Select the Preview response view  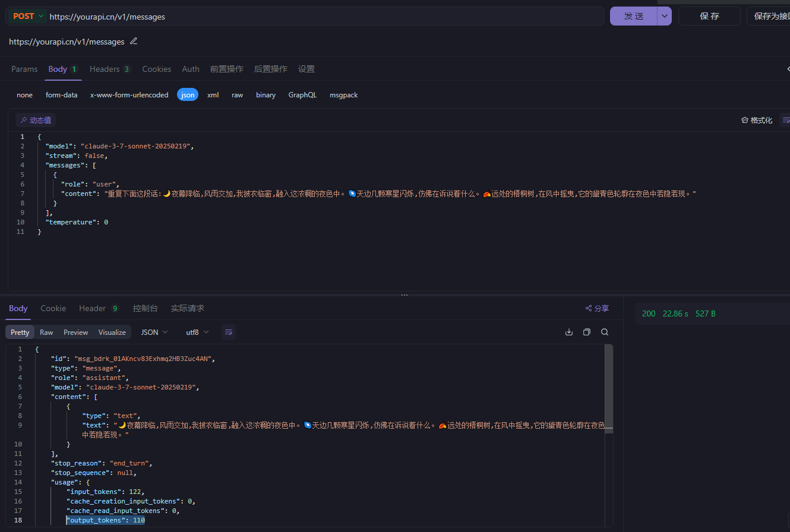pos(76,332)
